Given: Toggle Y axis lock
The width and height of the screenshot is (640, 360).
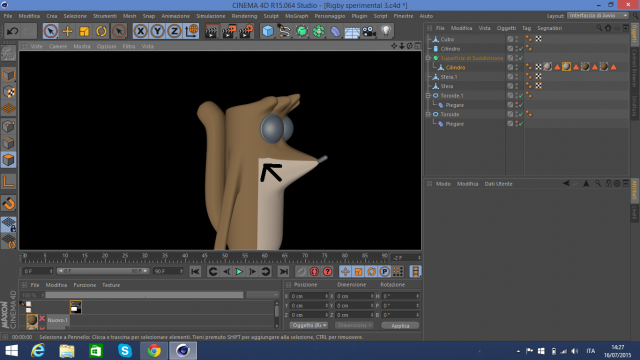Looking at the screenshot, I should [158, 31].
